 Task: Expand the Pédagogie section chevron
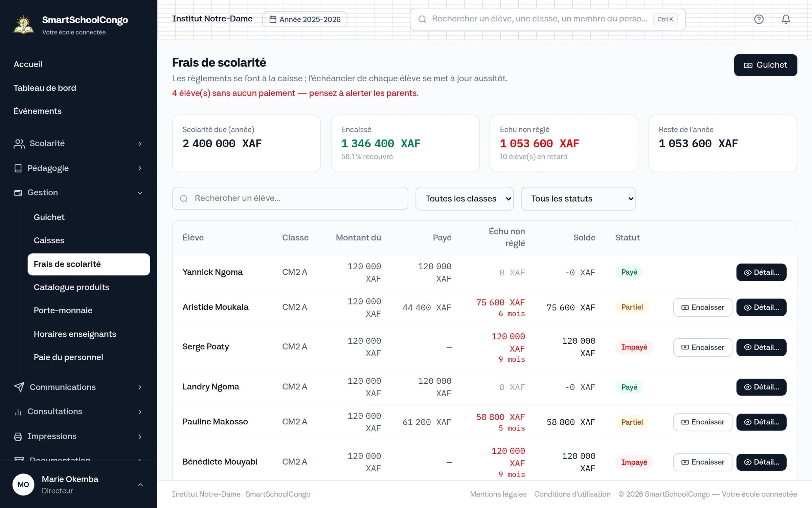(x=140, y=168)
